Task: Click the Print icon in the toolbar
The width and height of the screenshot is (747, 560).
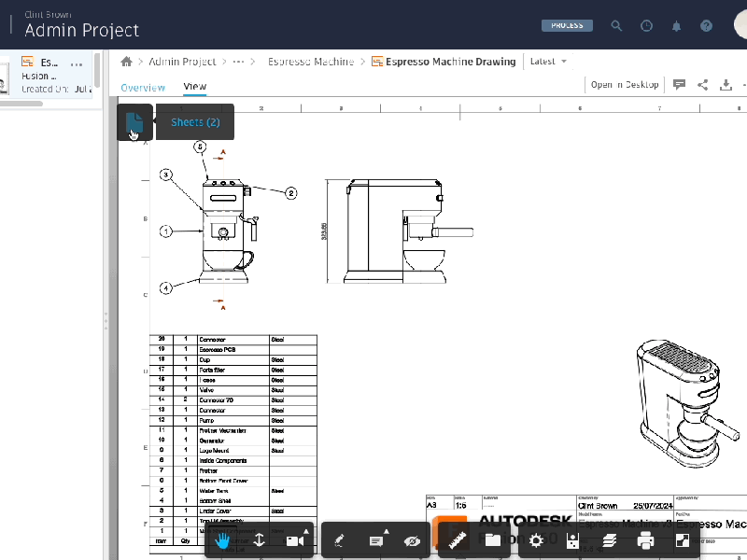Action: click(x=646, y=539)
